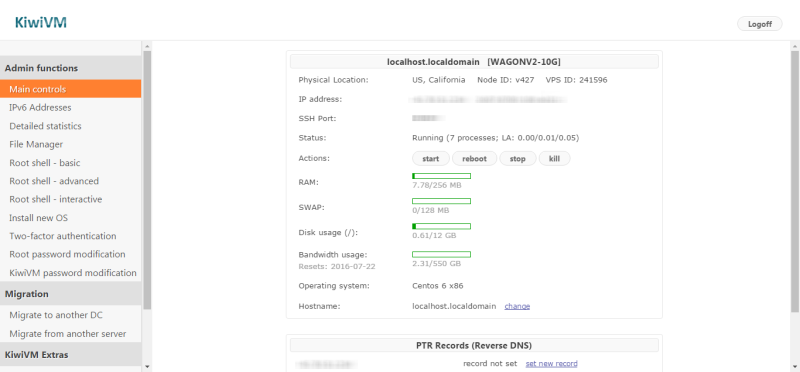This screenshot has width=800, height=372.
Task: Click set new record link
Action: point(552,364)
